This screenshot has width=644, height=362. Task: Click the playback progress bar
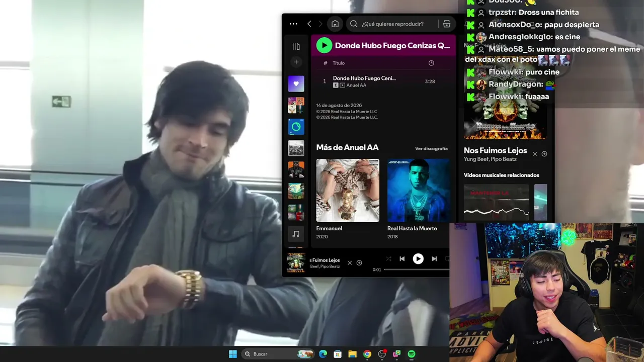click(417, 269)
